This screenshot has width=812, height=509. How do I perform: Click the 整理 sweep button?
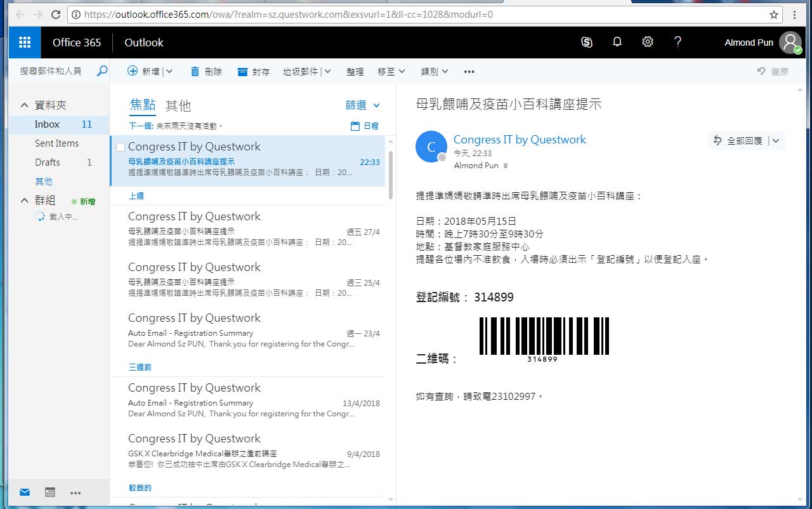click(x=355, y=72)
